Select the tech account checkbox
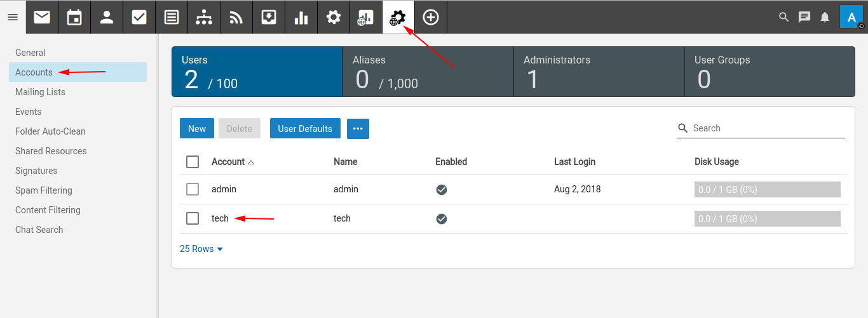 tap(193, 218)
